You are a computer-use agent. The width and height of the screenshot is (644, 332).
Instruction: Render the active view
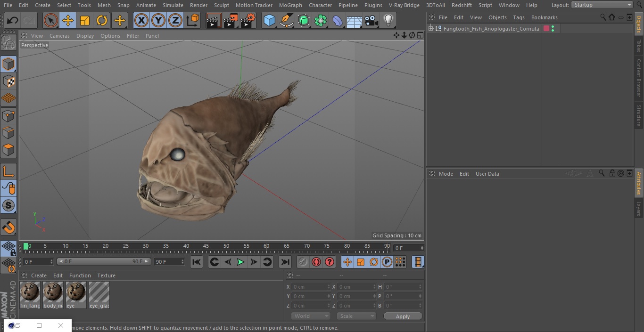pos(214,20)
